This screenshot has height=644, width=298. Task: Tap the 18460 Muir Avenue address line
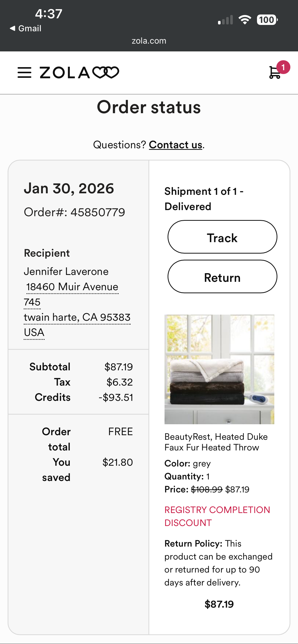[x=72, y=287]
